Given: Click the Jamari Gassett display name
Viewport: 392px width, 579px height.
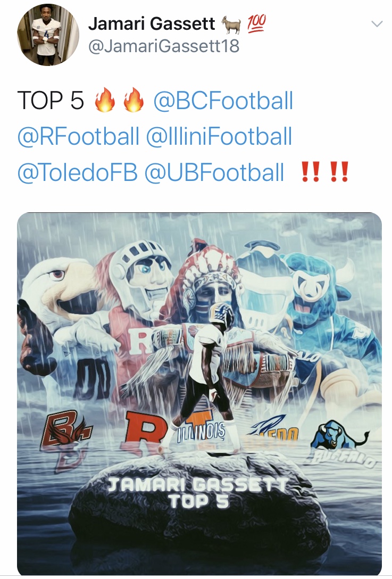Looking at the screenshot, I should click(x=152, y=24).
